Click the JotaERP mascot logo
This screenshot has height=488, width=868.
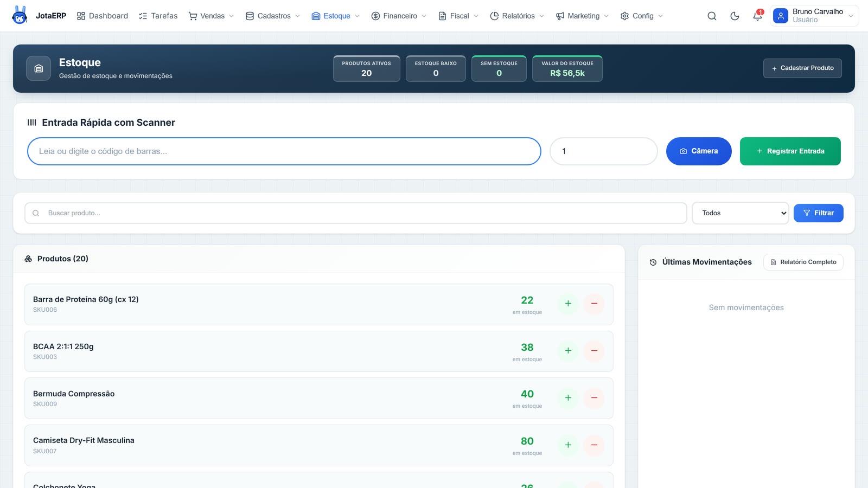20,15
